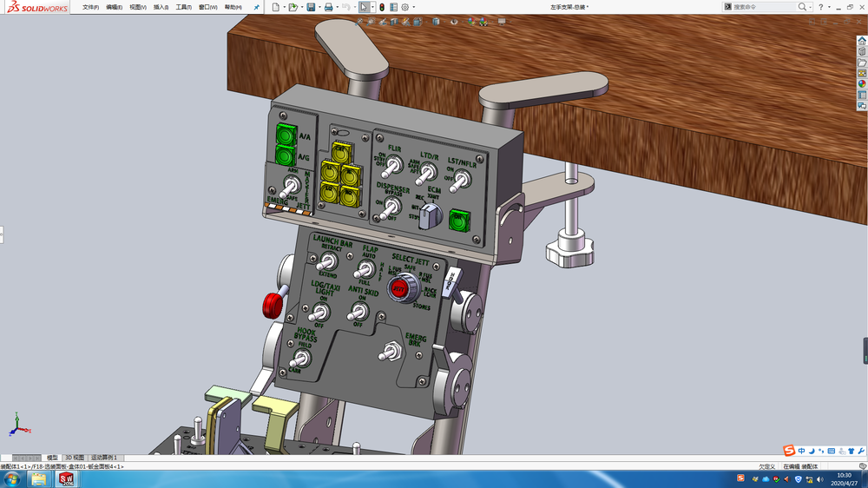Screen dimensions: 868x488
Task: Open the Custom Properties task pane tab
Action: coord(862,95)
